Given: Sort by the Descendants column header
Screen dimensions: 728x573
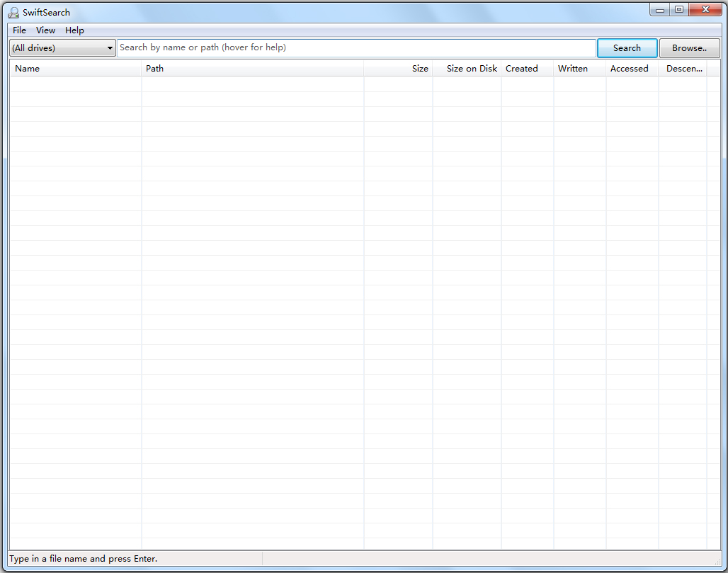Looking at the screenshot, I should [x=683, y=68].
